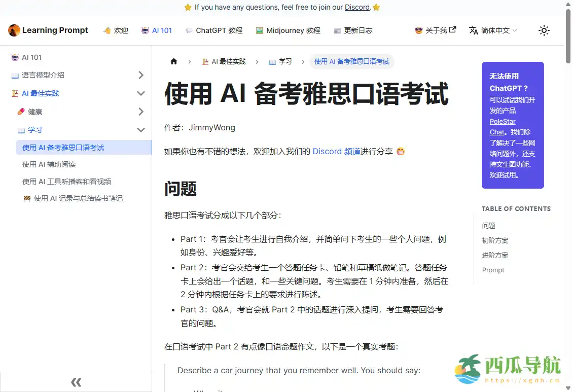
Task: Toggle the 学习 section closed
Action: point(140,130)
